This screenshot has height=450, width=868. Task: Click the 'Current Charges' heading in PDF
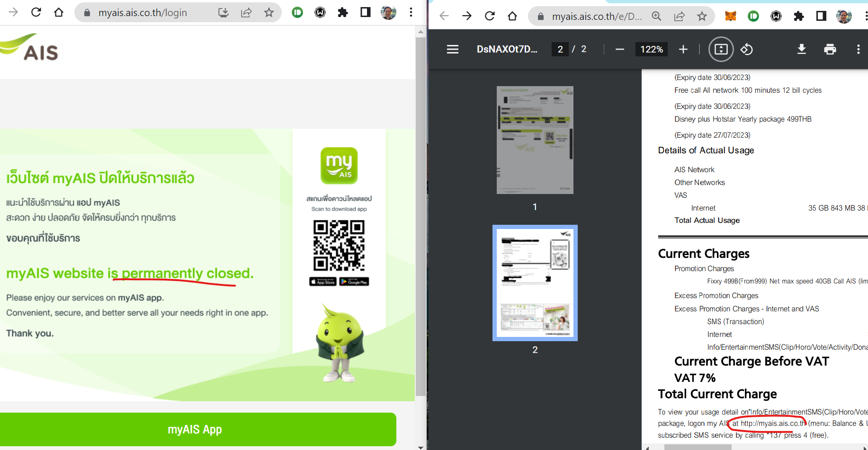pos(704,254)
